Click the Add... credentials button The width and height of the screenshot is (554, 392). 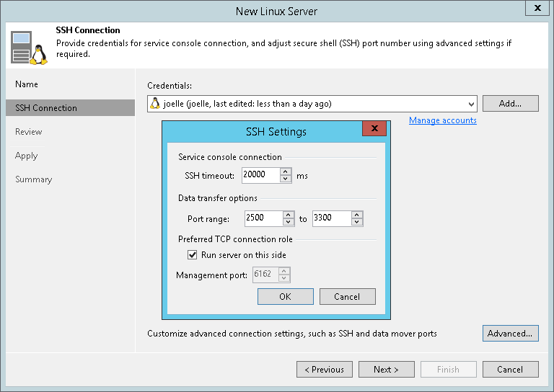pyautogui.click(x=510, y=103)
